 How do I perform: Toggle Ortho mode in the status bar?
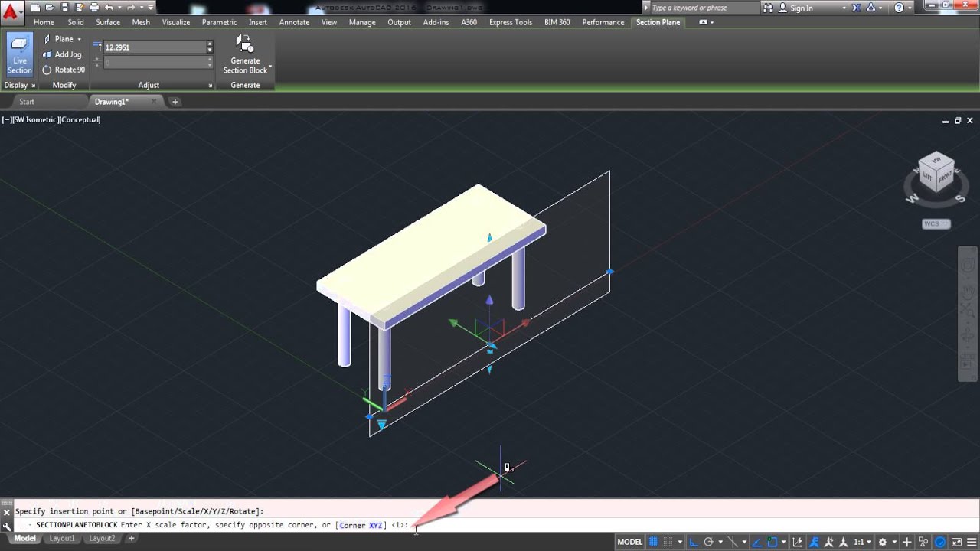[694, 542]
